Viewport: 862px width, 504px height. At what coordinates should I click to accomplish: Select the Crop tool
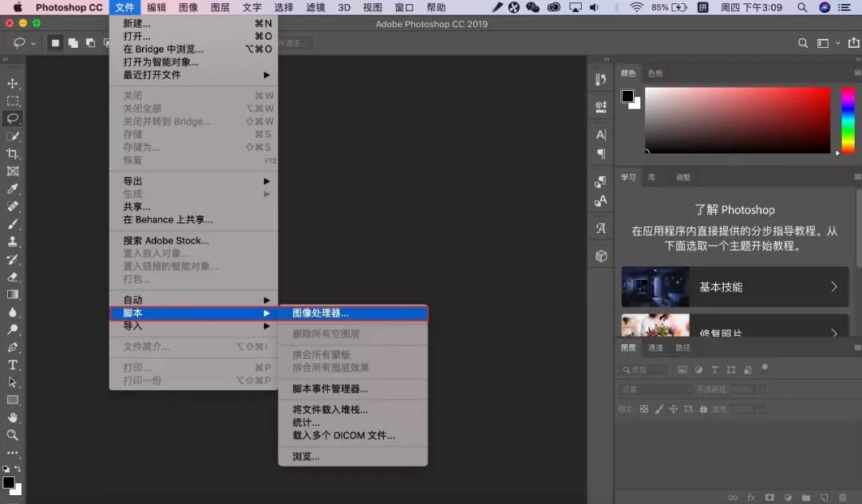tap(12, 154)
